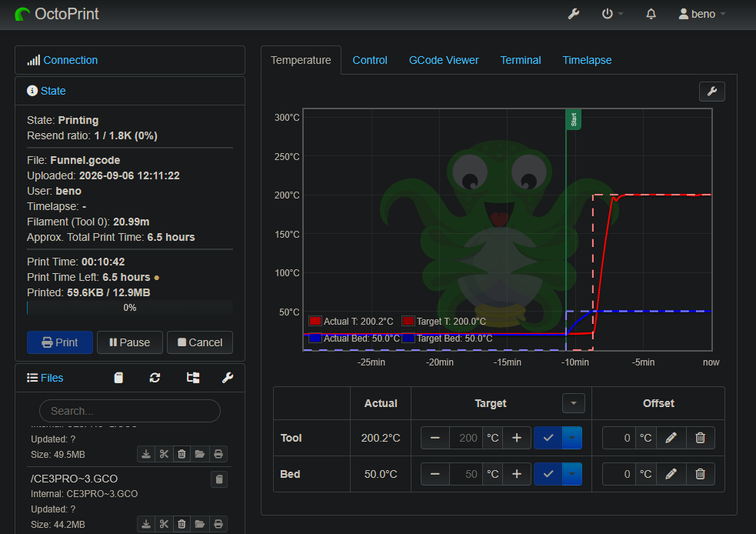Collapse the State panel

(x=53, y=91)
